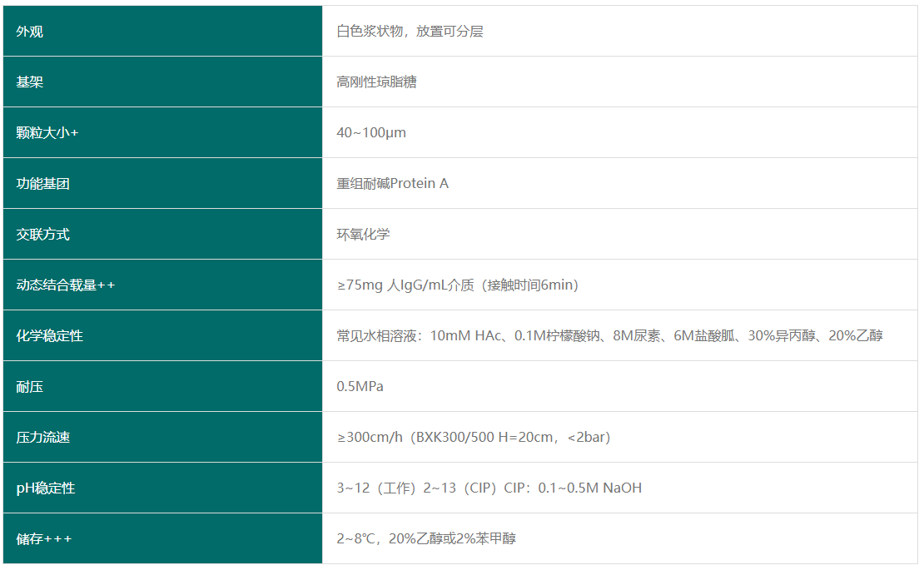Click the 常见水相溶液 chemical stability description

609,336
